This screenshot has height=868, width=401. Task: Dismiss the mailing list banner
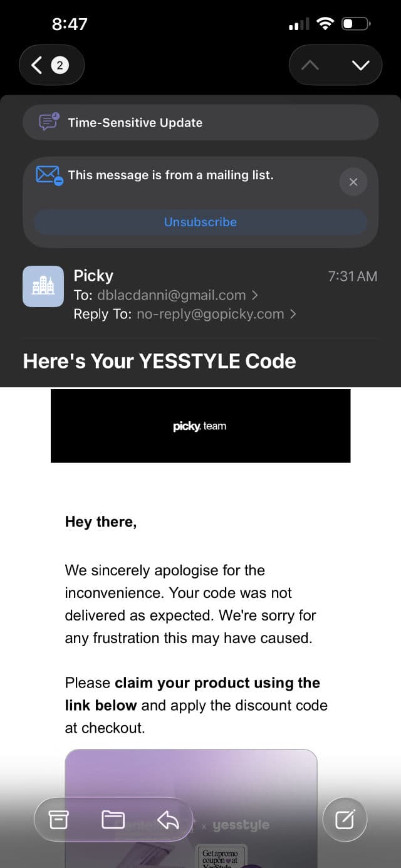(x=353, y=182)
